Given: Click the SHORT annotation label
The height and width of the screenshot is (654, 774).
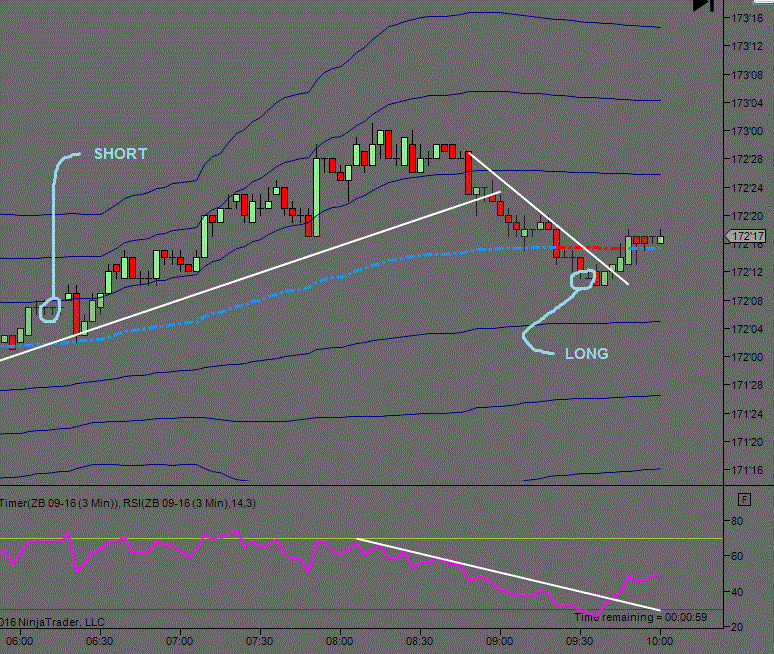Looking at the screenshot, I should coord(120,154).
